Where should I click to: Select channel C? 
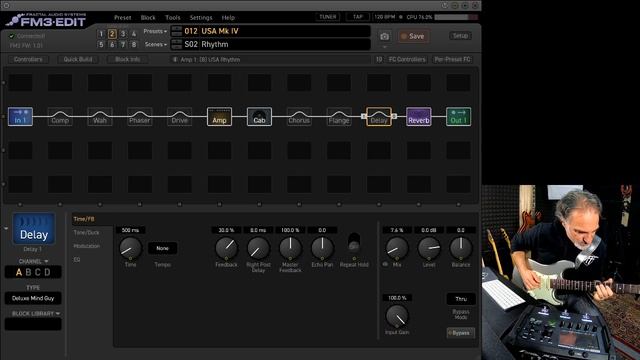pyautogui.click(x=38, y=272)
